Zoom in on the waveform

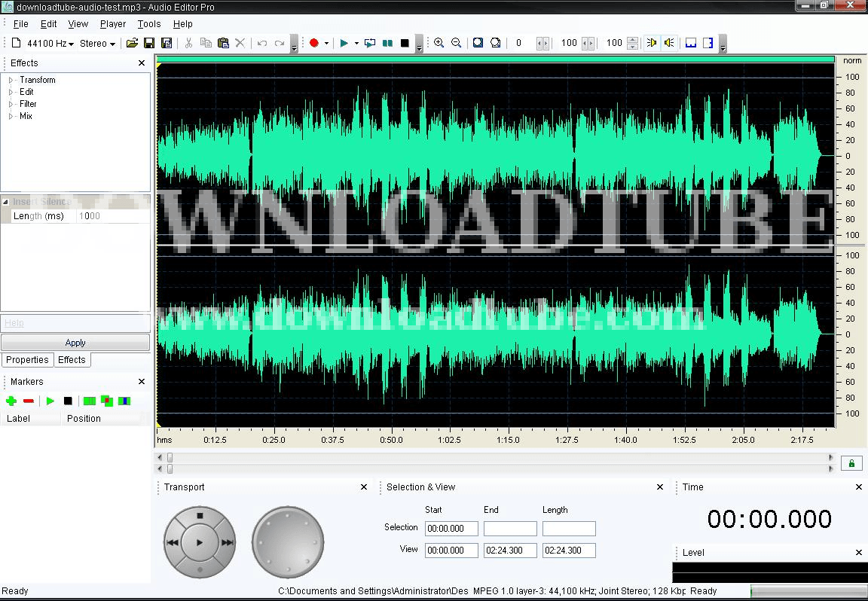point(439,43)
